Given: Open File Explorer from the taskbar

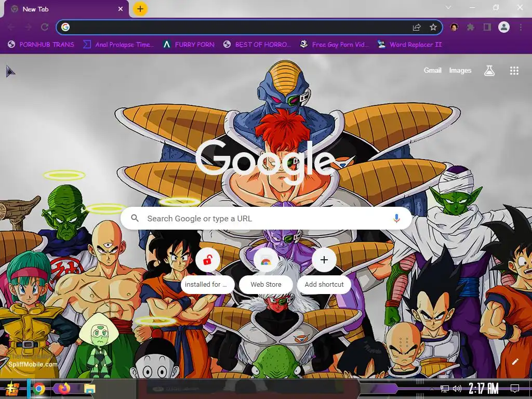Looking at the screenshot, I should (89, 389).
